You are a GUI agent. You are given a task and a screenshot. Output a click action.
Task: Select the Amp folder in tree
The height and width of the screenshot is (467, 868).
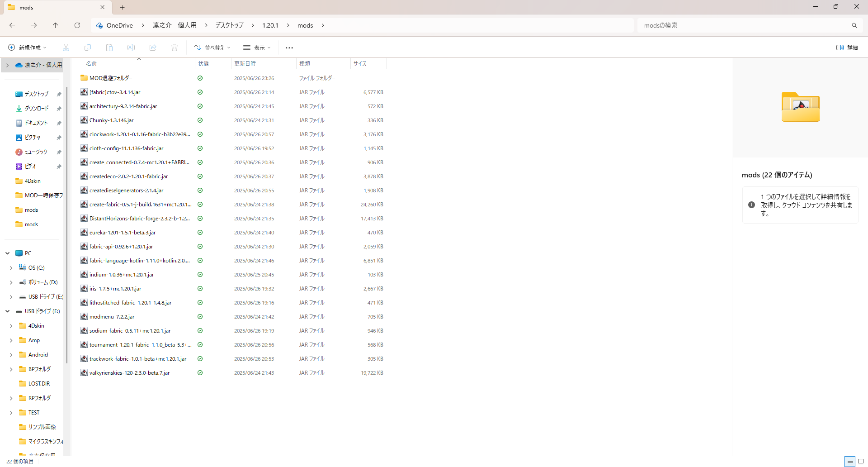34,340
